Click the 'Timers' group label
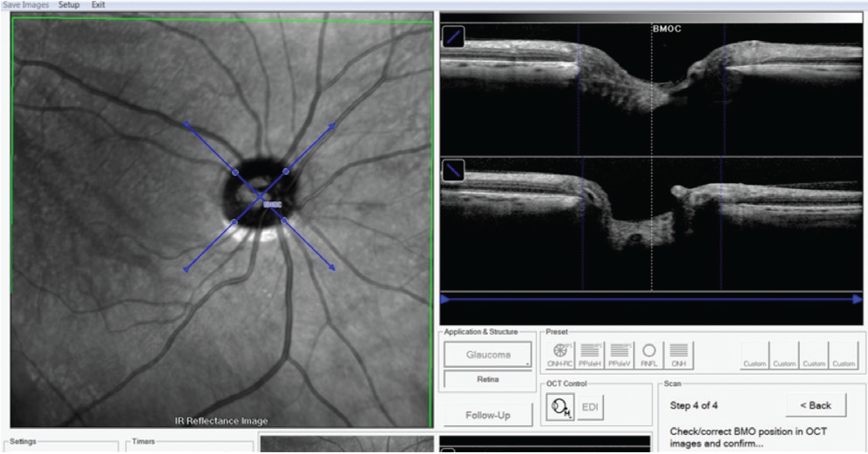The width and height of the screenshot is (868, 454). point(144,441)
